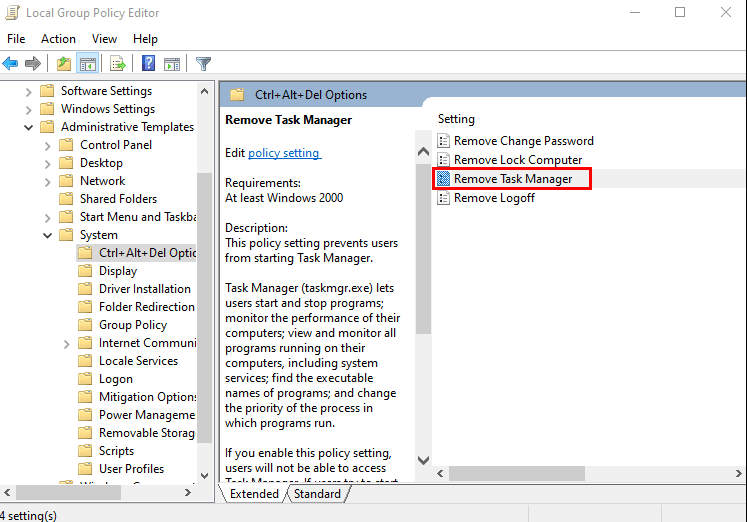The width and height of the screenshot is (747, 522).
Task: Select the Power Management folder
Action: click(x=147, y=415)
